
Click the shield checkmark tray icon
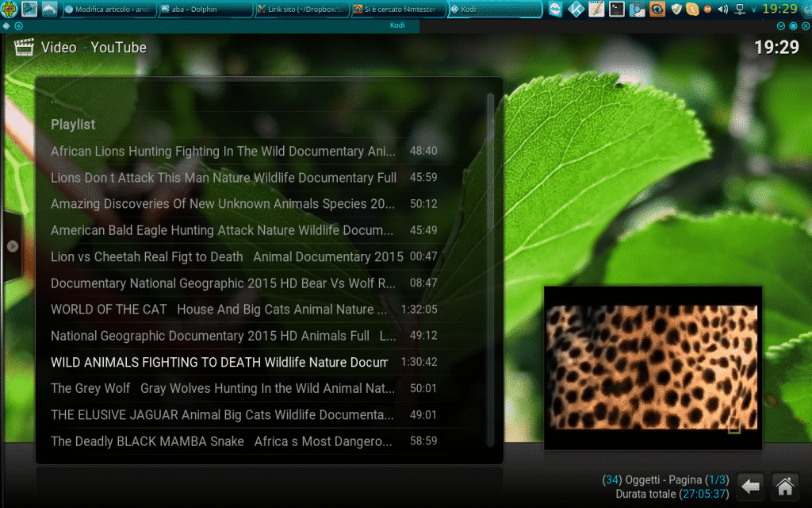[676, 9]
